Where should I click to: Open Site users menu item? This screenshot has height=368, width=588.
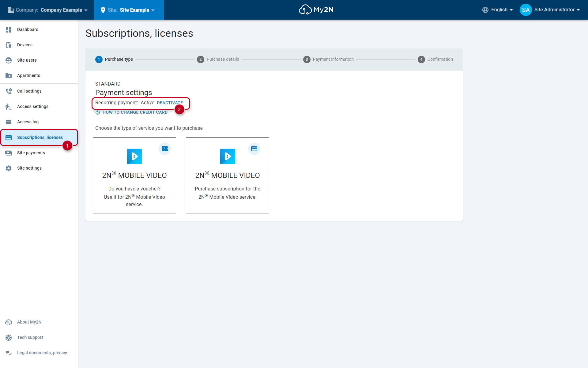tap(39, 60)
